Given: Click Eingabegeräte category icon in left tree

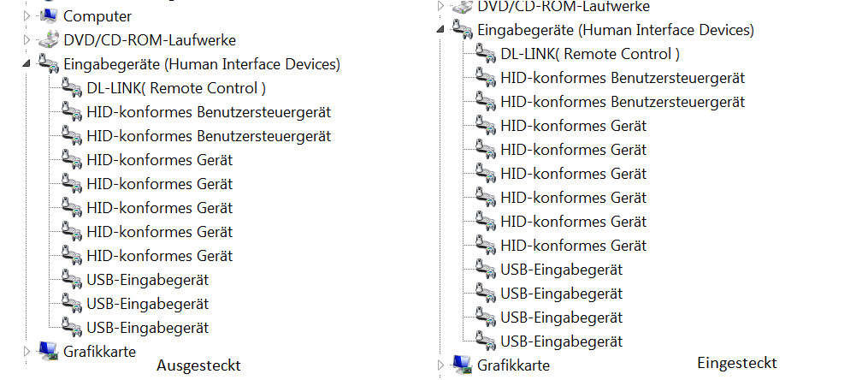Looking at the screenshot, I should coord(48,63).
